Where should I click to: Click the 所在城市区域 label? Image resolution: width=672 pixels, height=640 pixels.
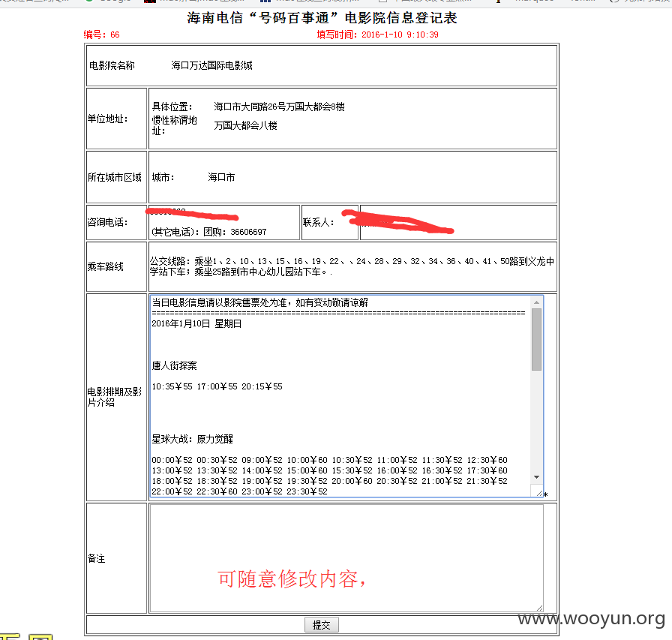(x=115, y=178)
